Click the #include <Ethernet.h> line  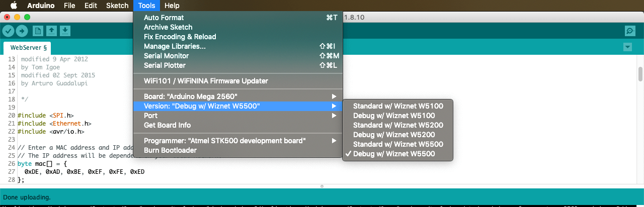[54, 123]
